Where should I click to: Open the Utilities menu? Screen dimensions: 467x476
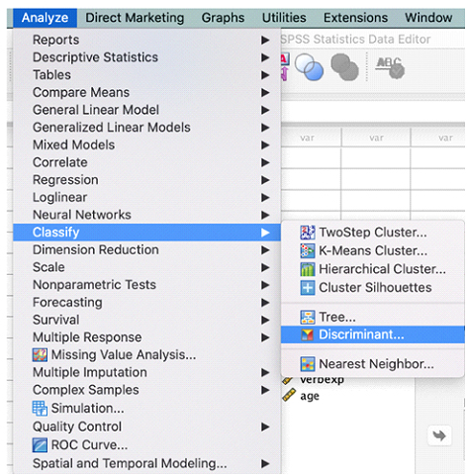[284, 18]
